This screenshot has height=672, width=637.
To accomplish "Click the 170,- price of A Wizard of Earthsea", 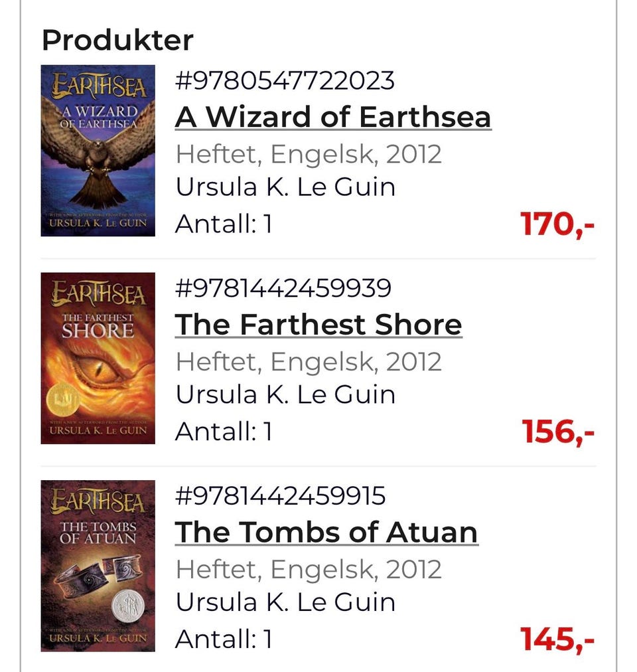I will (x=557, y=224).
